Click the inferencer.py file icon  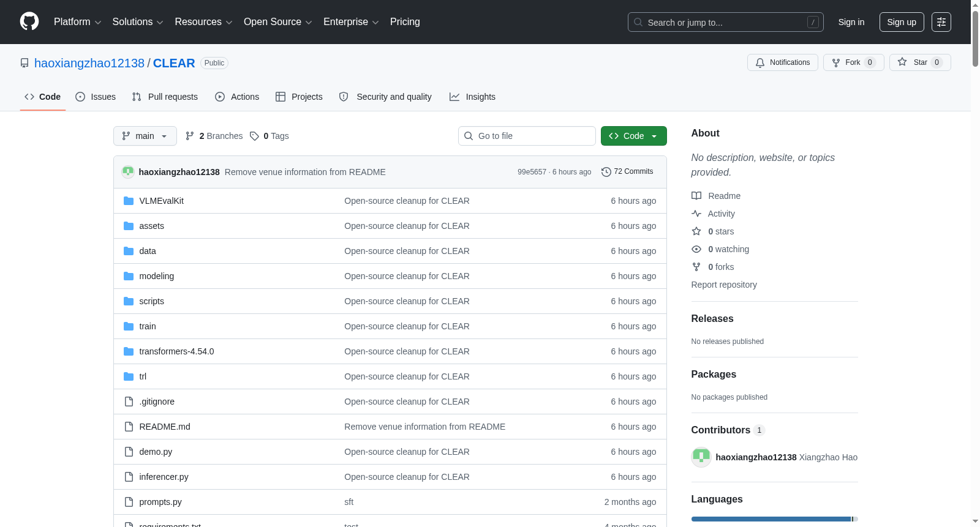coord(129,477)
